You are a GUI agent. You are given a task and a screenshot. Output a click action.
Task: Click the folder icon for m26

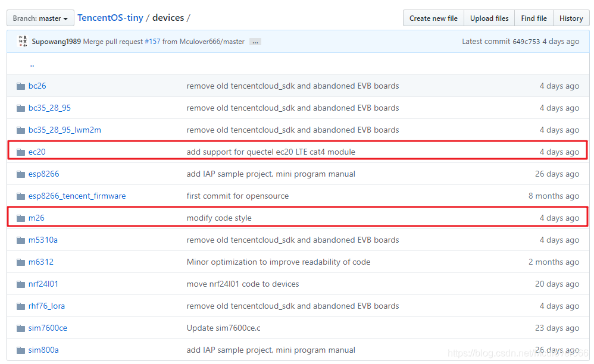click(x=21, y=218)
